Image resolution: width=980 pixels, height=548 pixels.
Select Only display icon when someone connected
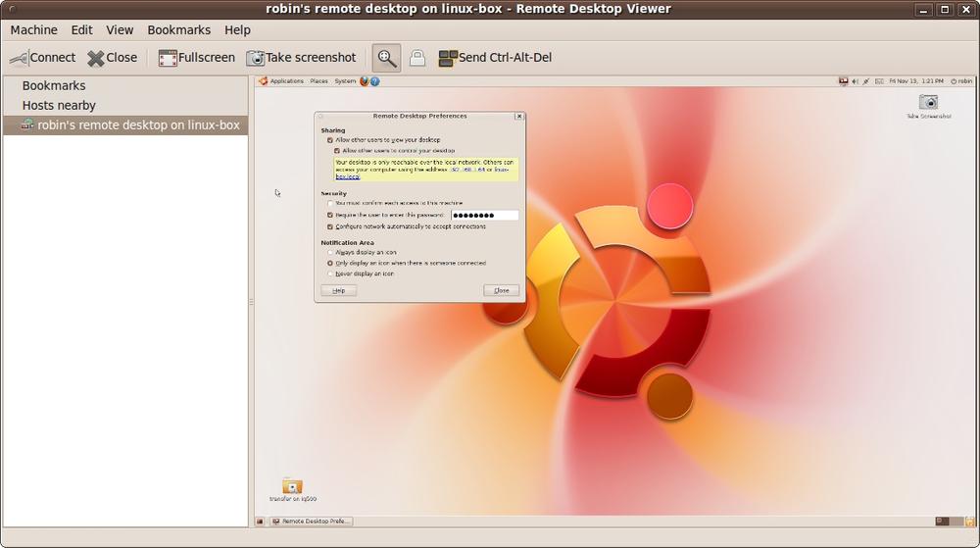click(x=330, y=263)
